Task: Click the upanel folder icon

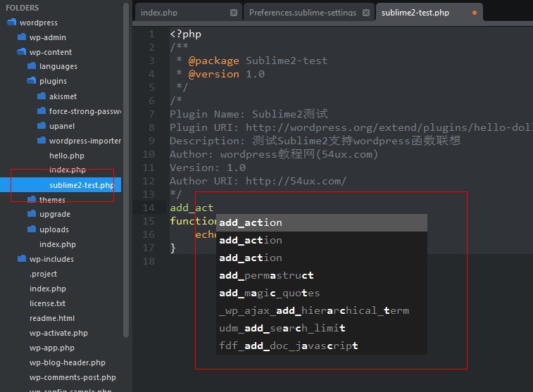Action: click(42, 126)
